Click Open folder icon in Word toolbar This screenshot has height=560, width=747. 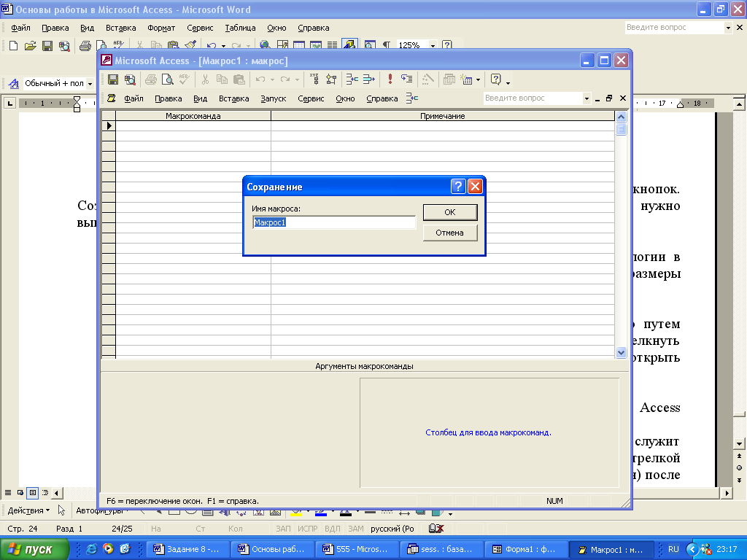(30, 46)
